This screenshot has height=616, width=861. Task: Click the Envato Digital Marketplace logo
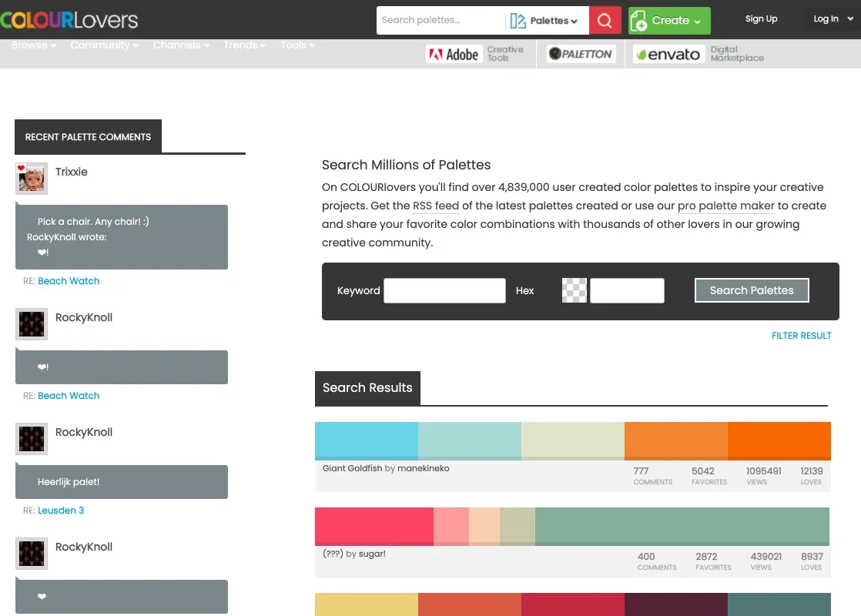coord(698,54)
